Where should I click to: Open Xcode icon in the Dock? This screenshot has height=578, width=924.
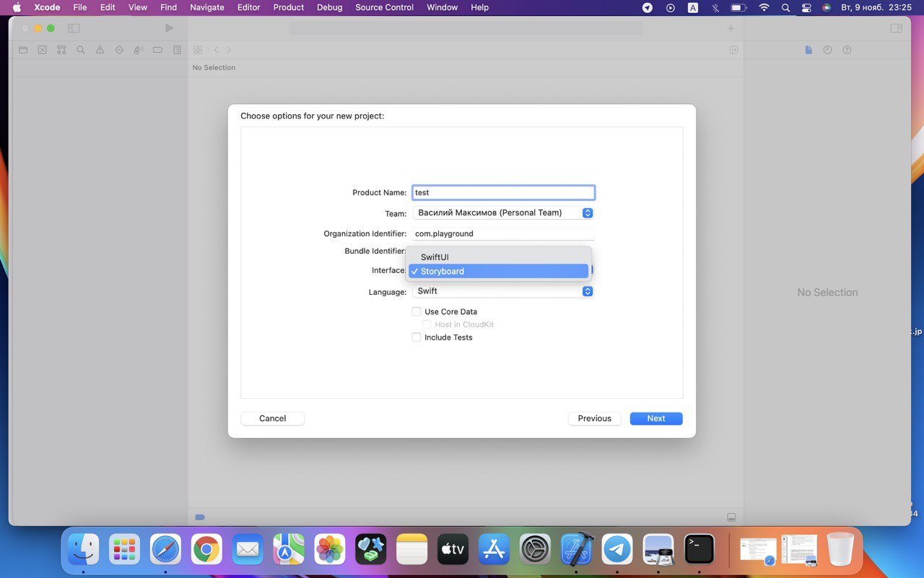point(577,550)
